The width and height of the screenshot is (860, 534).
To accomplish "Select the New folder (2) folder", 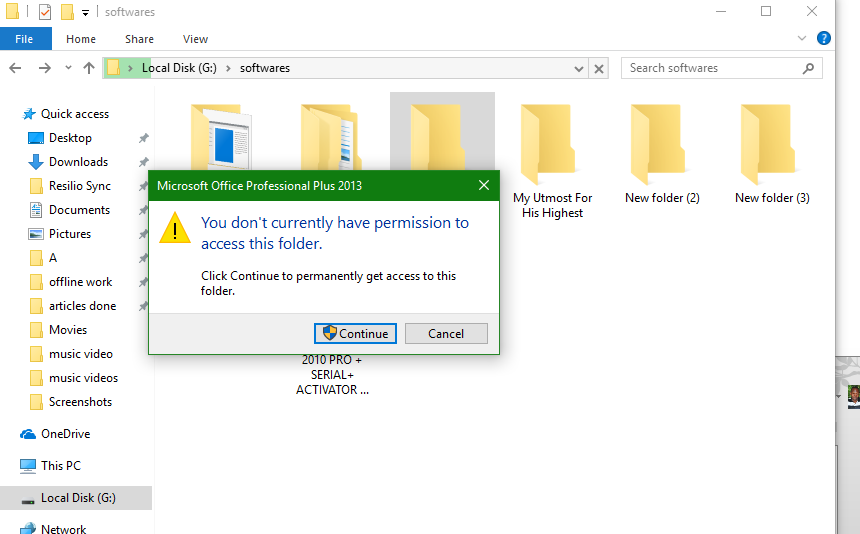I will [x=662, y=154].
